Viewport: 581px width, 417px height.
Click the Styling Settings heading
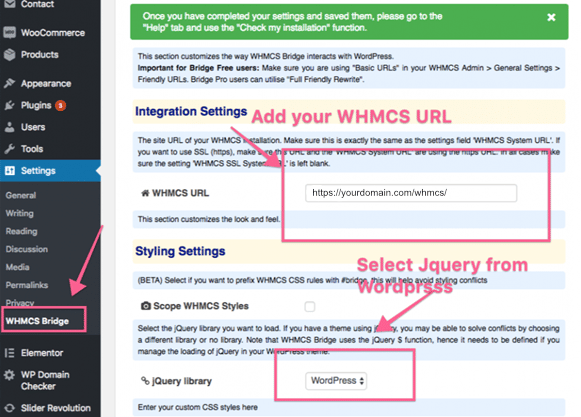180,251
